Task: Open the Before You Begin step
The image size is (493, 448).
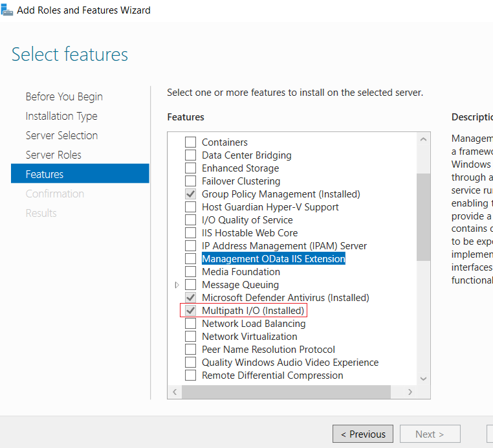Action: [x=64, y=96]
